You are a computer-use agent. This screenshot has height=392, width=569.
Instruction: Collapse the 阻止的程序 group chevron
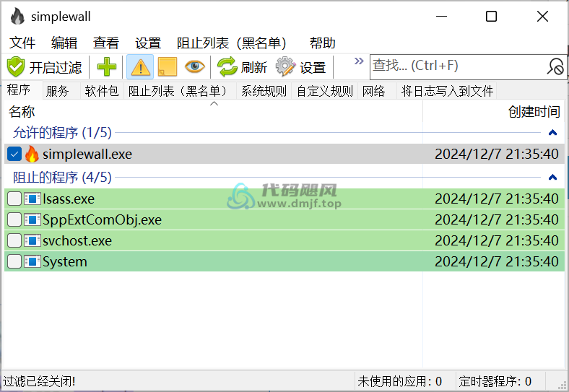552,178
